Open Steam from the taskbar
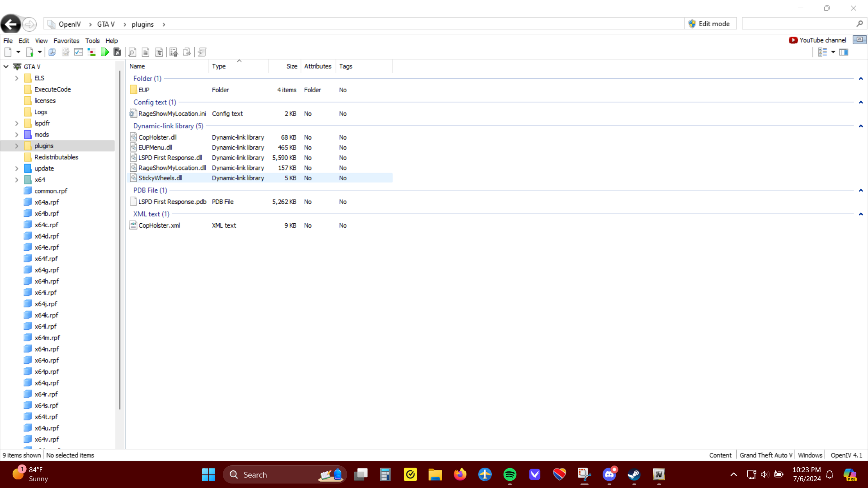The width and height of the screenshot is (868, 488). click(634, 474)
